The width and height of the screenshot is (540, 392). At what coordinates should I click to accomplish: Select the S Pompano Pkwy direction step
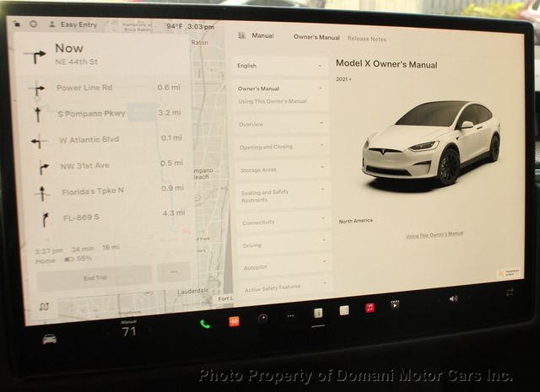click(107, 114)
